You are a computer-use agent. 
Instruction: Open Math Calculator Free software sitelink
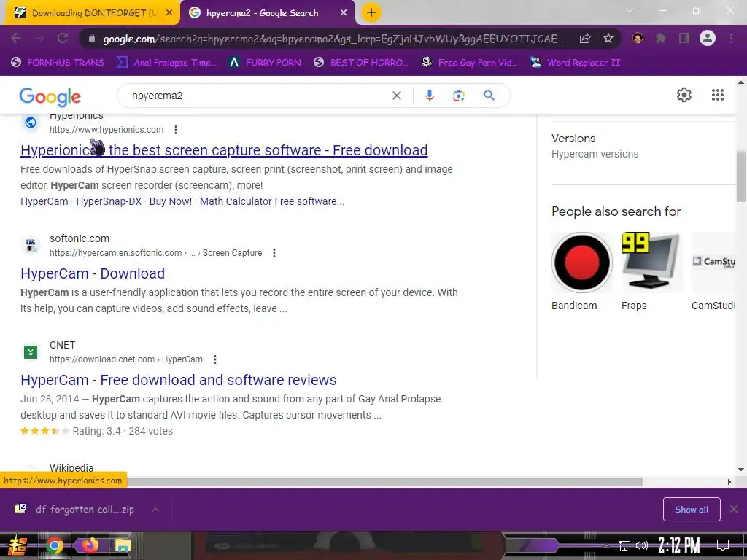pyautogui.click(x=272, y=201)
